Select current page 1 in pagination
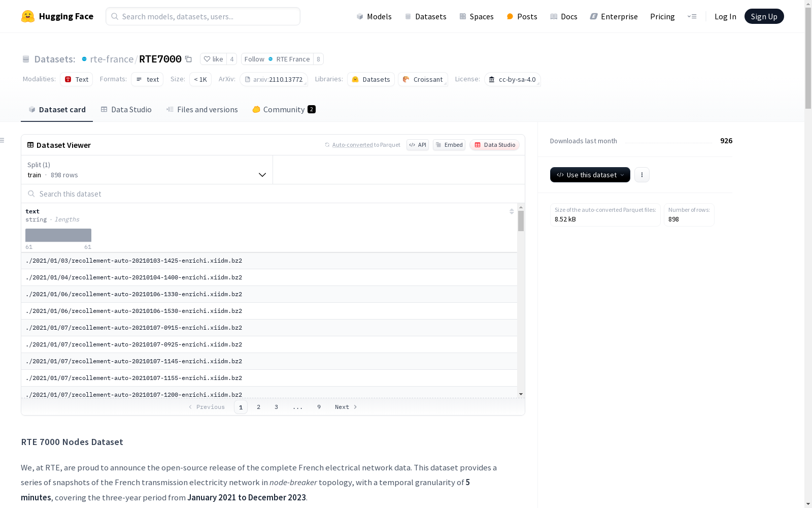Image resolution: width=812 pixels, height=508 pixels. (241, 407)
